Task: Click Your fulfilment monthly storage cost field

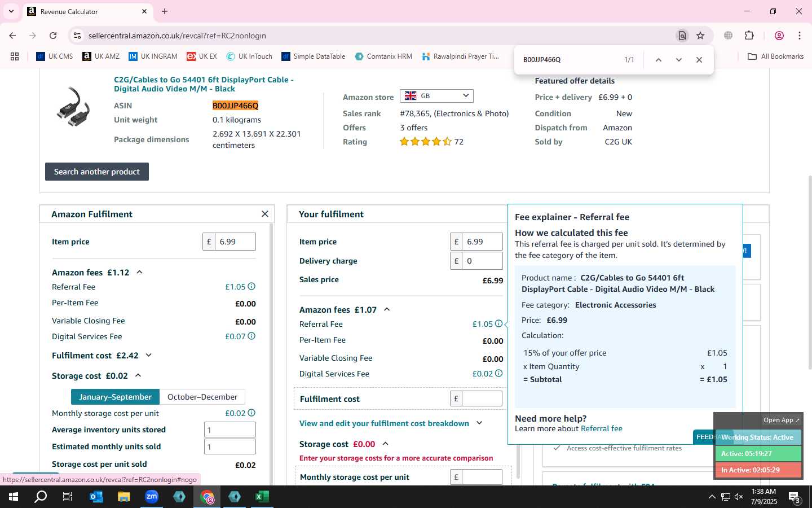Action: tap(482, 477)
